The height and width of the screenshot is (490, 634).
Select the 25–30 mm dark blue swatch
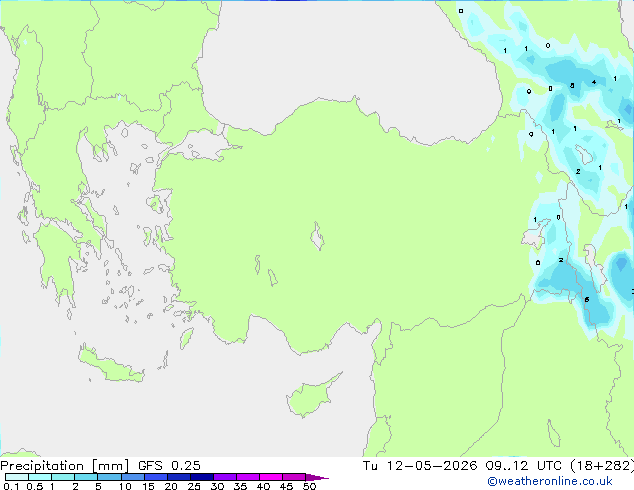tap(202, 477)
